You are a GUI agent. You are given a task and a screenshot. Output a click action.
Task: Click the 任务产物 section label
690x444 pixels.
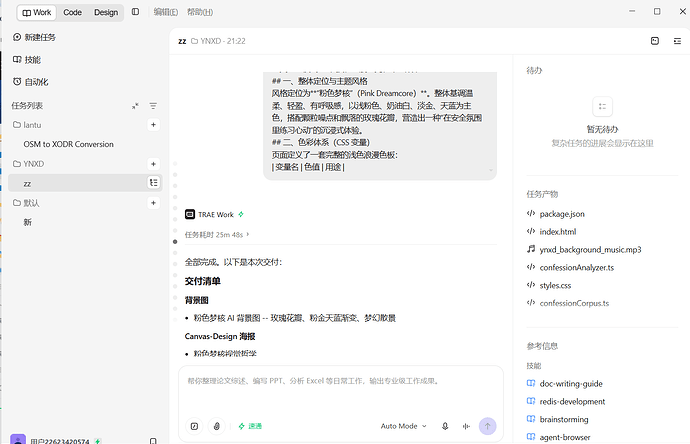point(542,194)
